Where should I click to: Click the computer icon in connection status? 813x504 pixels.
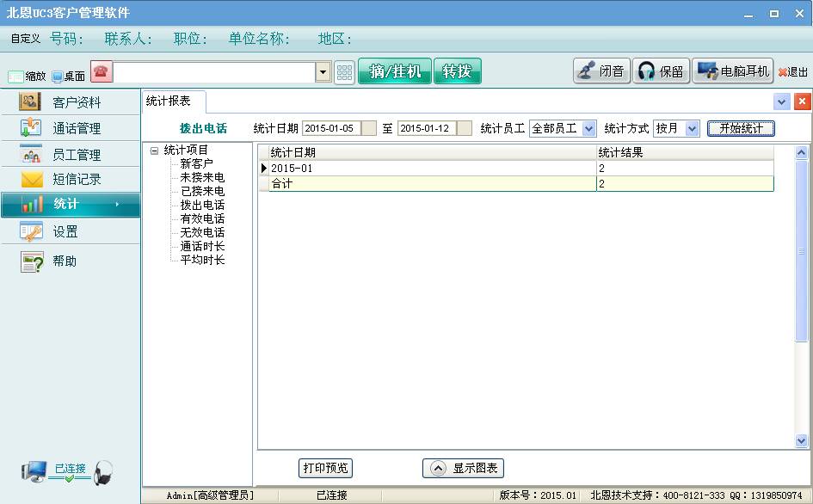[34, 472]
